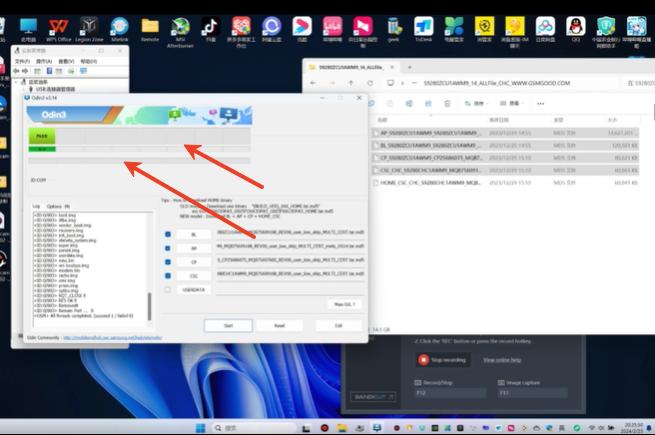Image resolution: width=655 pixels, height=435 pixels.
Task: Open the TikTok desktop shortcut
Action: click(x=210, y=26)
